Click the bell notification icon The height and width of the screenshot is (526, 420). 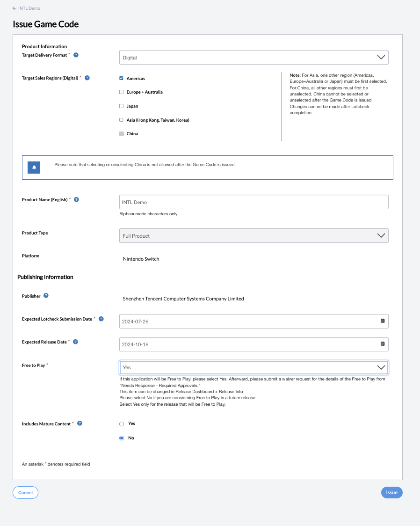click(x=34, y=167)
